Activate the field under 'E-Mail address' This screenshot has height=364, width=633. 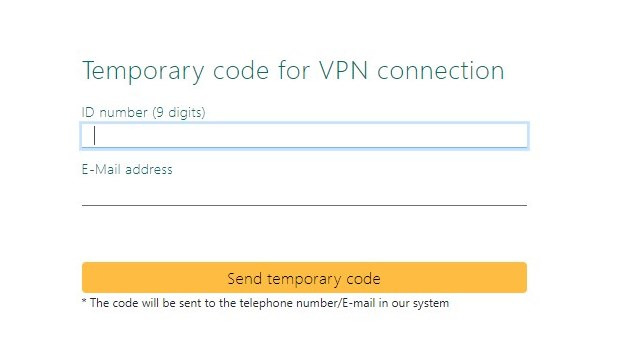304,193
